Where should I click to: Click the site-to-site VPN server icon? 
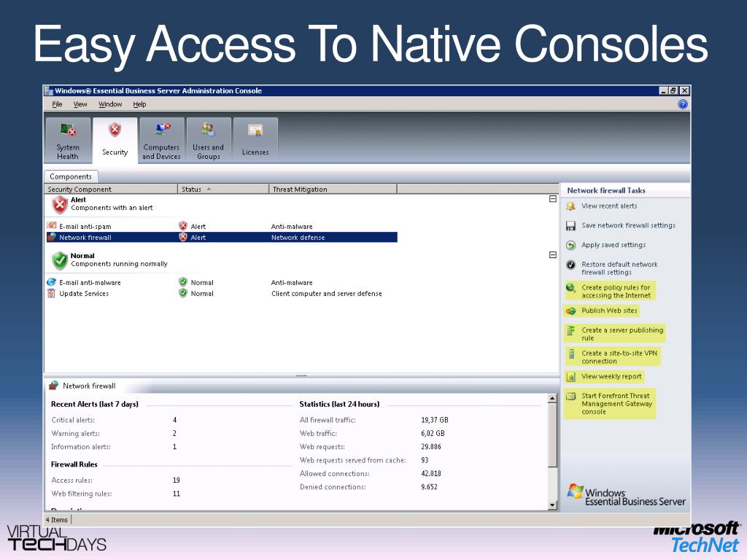tap(570, 354)
